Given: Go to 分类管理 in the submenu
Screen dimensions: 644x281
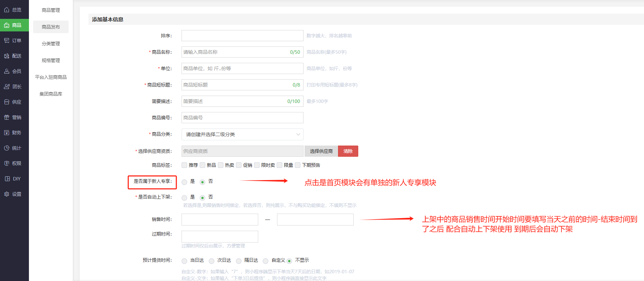Looking at the screenshot, I should coord(51,44).
